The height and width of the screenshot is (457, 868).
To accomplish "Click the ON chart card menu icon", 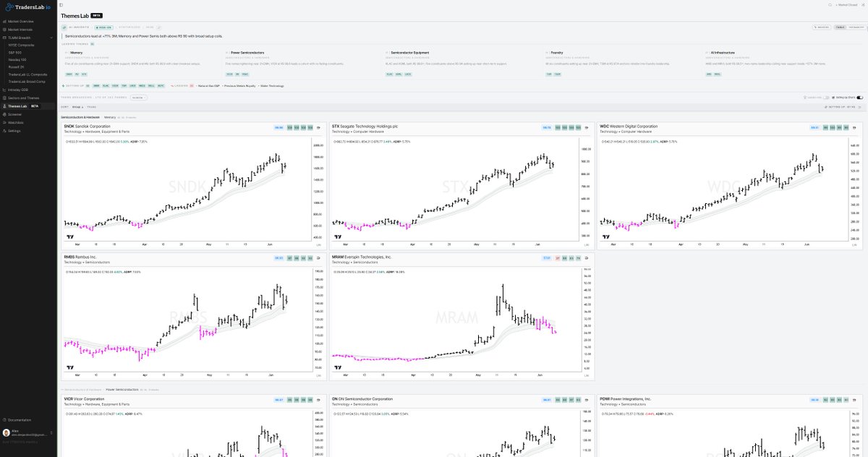I will [x=586, y=399].
